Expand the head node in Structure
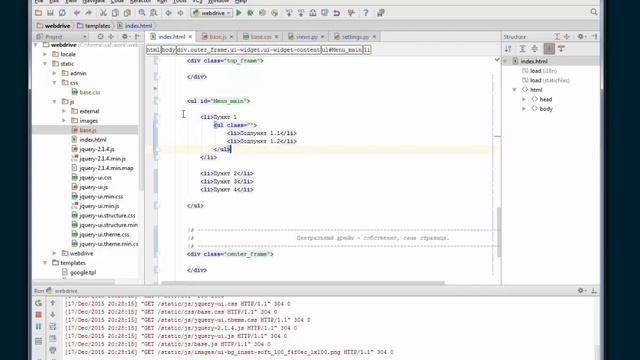Screen dimensions: 640x360 coord(524,99)
